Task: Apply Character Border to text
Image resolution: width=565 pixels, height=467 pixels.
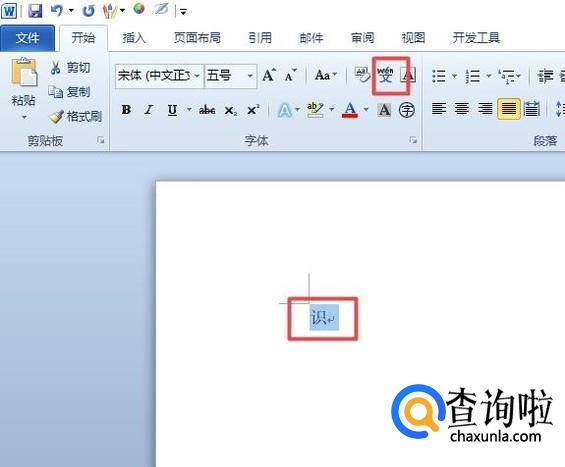Action: point(408,75)
